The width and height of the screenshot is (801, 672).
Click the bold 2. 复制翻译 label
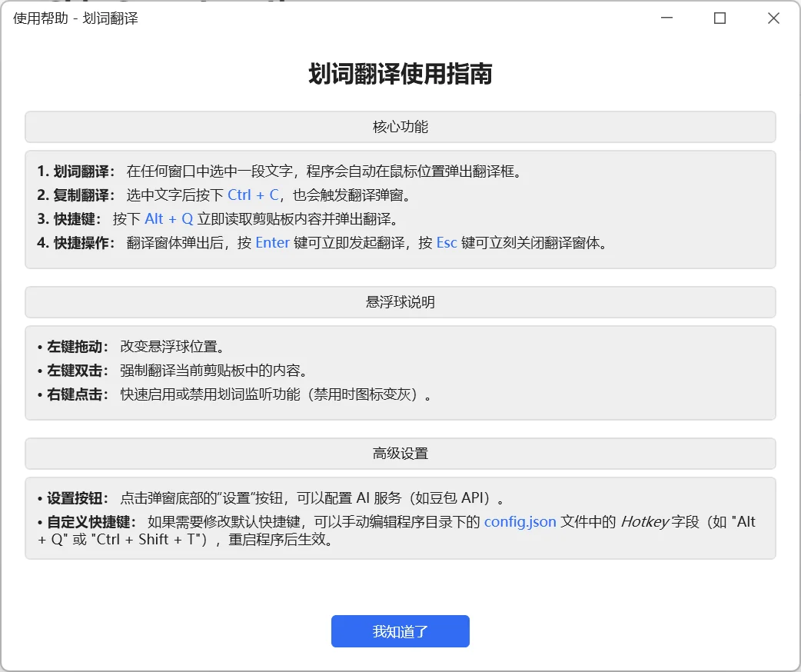[x=76, y=195]
